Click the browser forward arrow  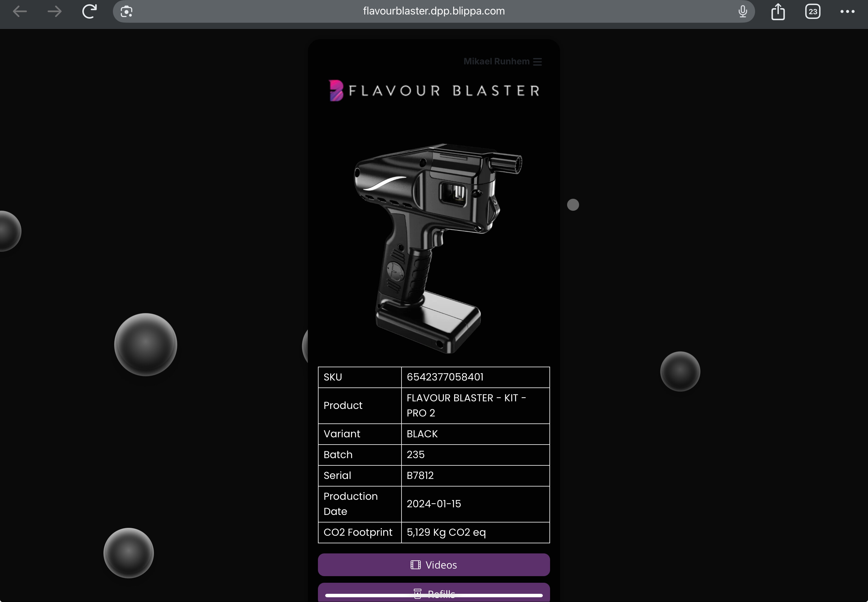tap(55, 11)
